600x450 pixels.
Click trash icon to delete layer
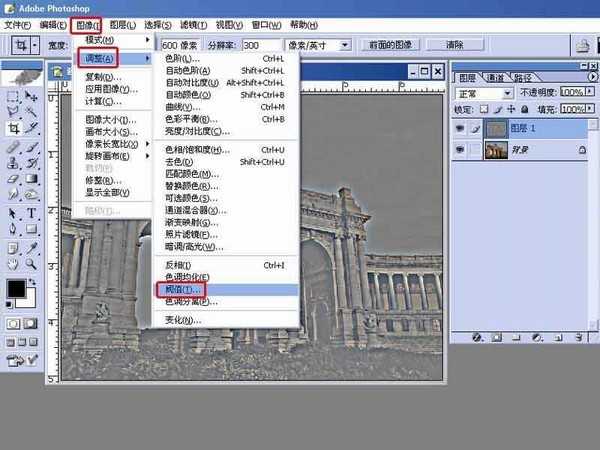579,338
